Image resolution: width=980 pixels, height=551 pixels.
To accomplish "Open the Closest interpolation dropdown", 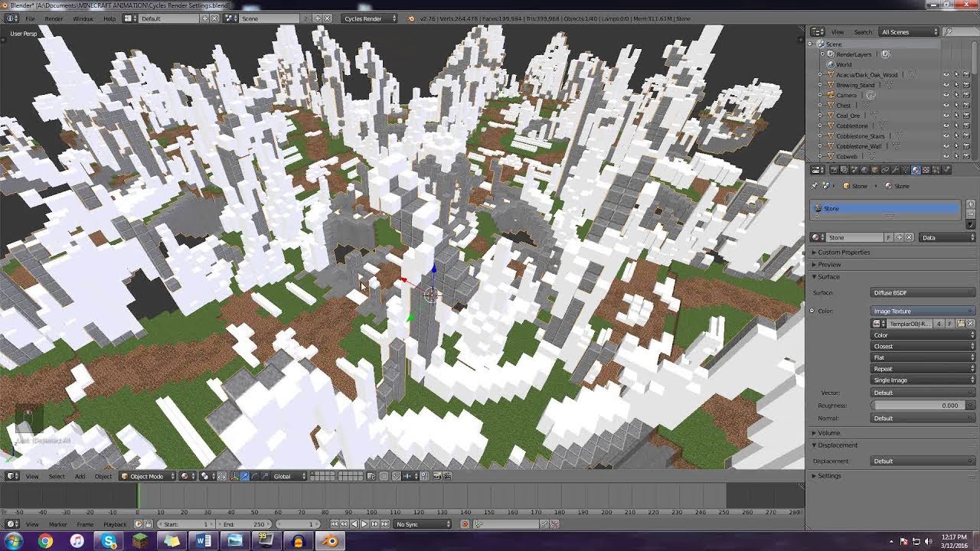I will click(923, 346).
